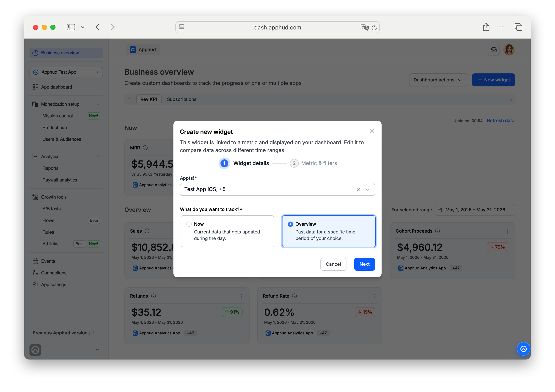Image resolution: width=555 pixels, height=392 pixels.
Task: Open a new tab with the plus icon
Action: point(502,27)
